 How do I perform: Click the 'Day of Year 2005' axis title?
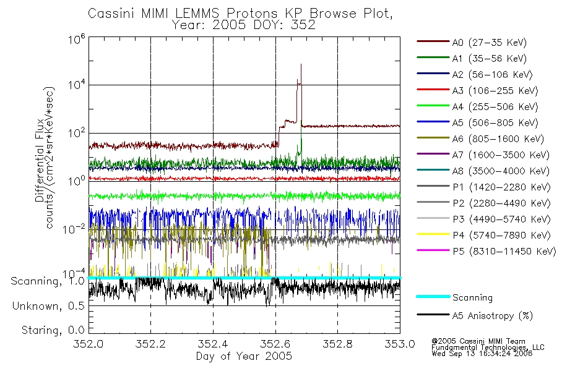point(244,356)
